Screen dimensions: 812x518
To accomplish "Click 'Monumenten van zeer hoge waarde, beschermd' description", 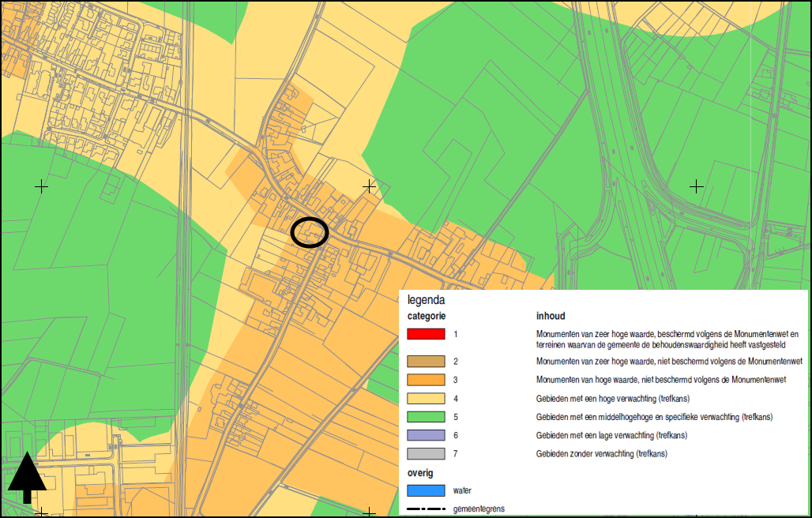I will coord(667,340).
